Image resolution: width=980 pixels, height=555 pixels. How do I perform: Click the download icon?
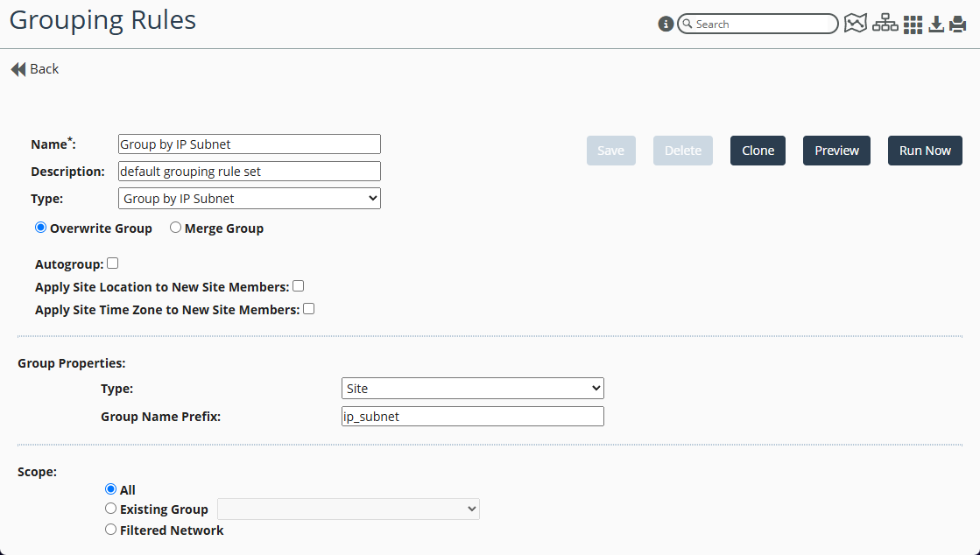pyautogui.click(x=936, y=25)
